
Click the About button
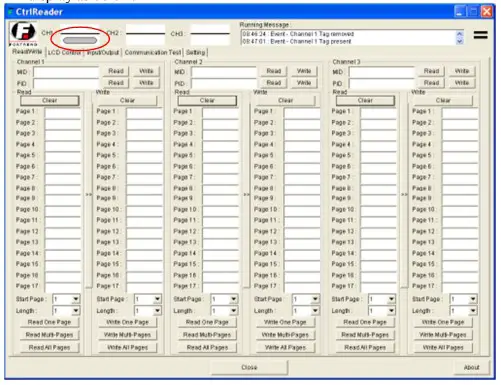pyautogui.click(x=471, y=367)
